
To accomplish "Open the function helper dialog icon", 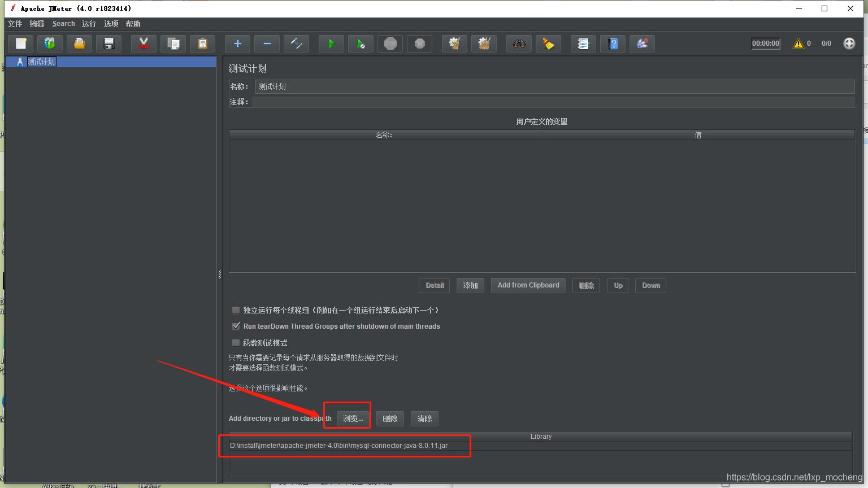I will (584, 43).
